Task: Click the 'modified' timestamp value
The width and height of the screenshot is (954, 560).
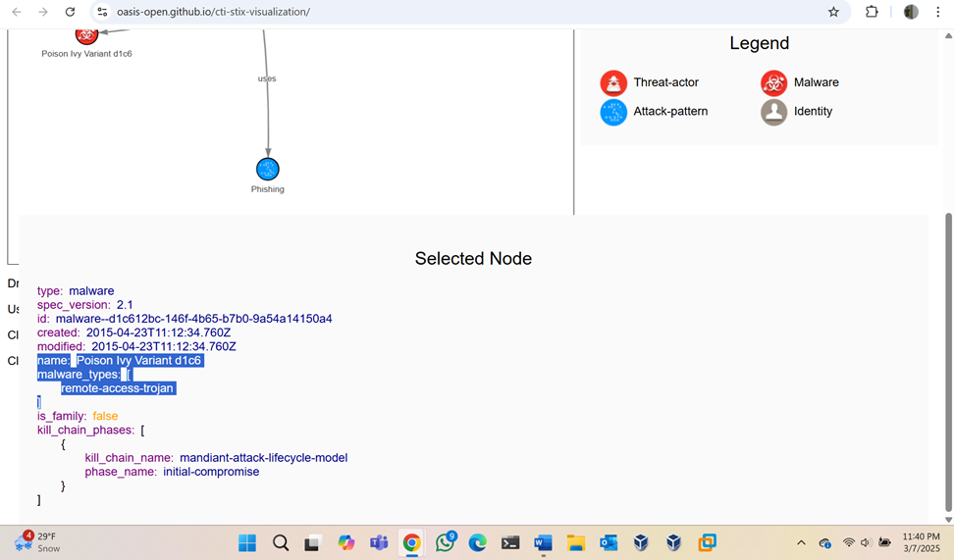Action: pyautogui.click(x=164, y=346)
